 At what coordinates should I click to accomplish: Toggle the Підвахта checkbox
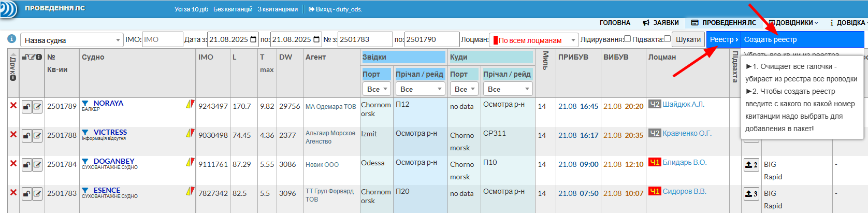(667, 38)
